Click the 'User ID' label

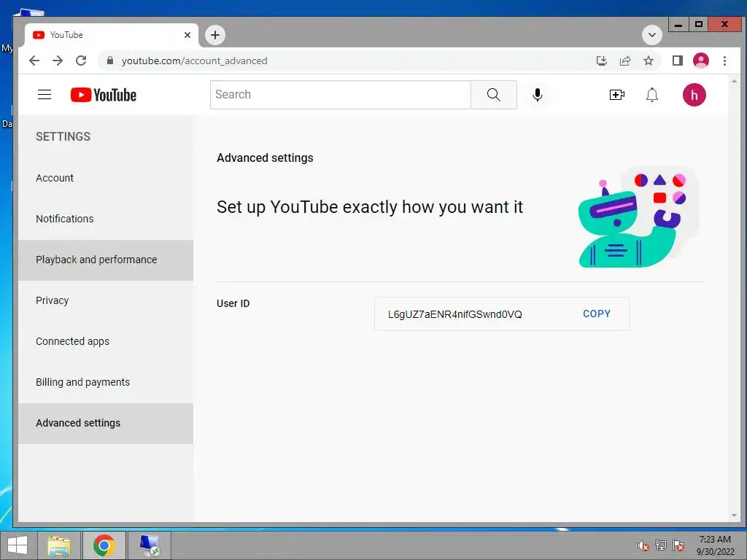click(233, 303)
